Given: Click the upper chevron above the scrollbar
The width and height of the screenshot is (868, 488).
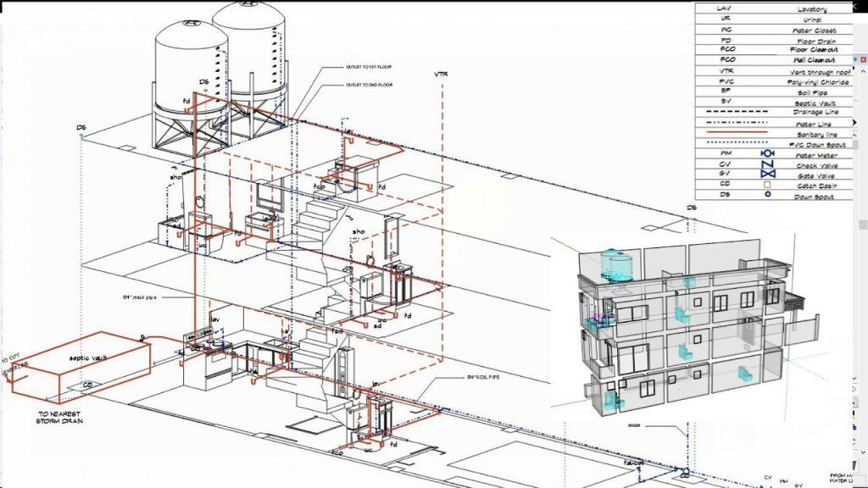Looking at the screenshot, I should 863,71.
